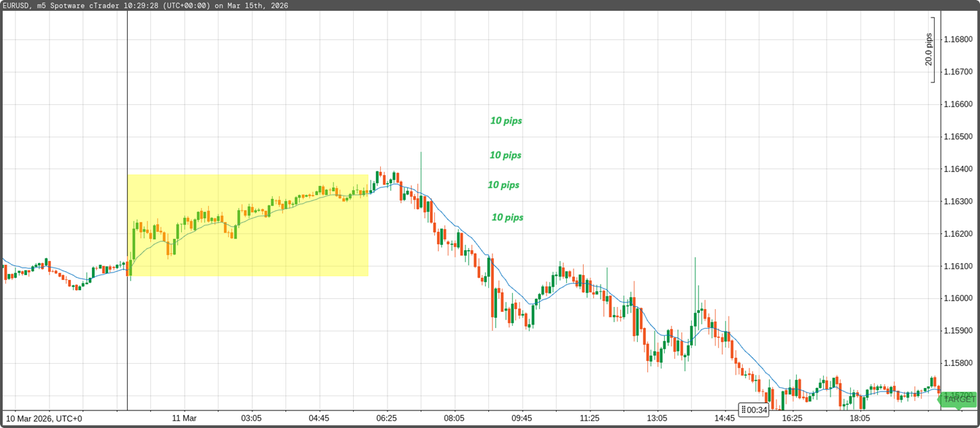The image size is (980, 428).
Task: Click the 1.15800 price axis label
Action: (x=958, y=364)
